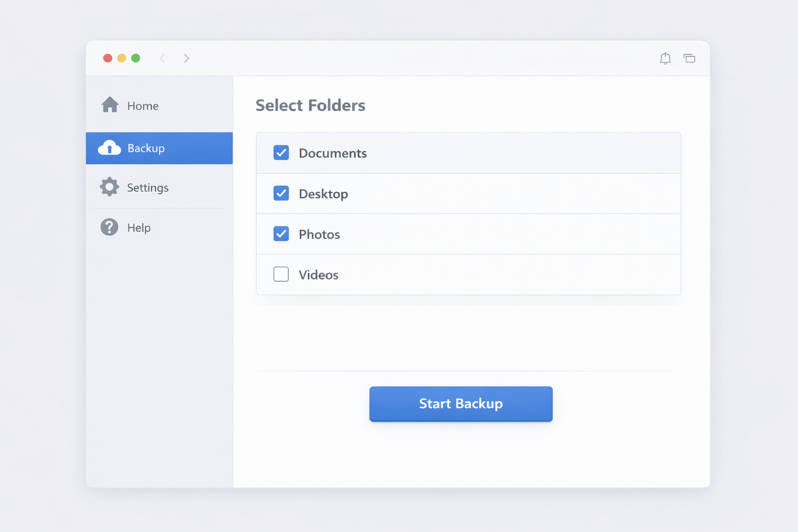The width and height of the screenshot is (798, 532).
Task: Click the Help question mark icon
Action: click(x=109, y=227)
